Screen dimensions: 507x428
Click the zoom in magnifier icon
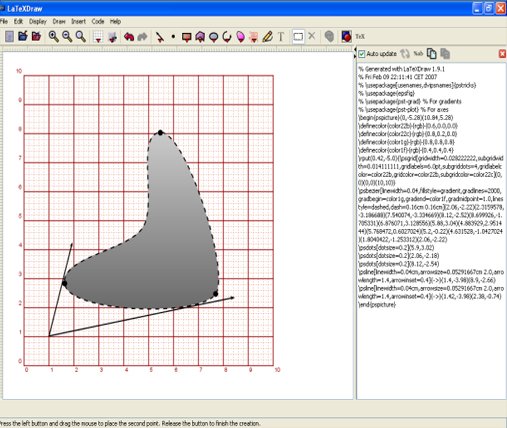(54, 36)
